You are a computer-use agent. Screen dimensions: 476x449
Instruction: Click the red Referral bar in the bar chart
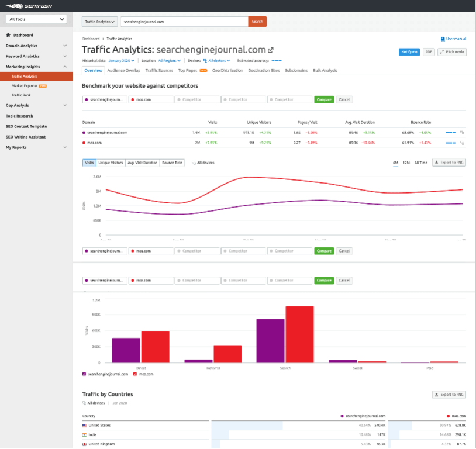(x=227, y=354)
